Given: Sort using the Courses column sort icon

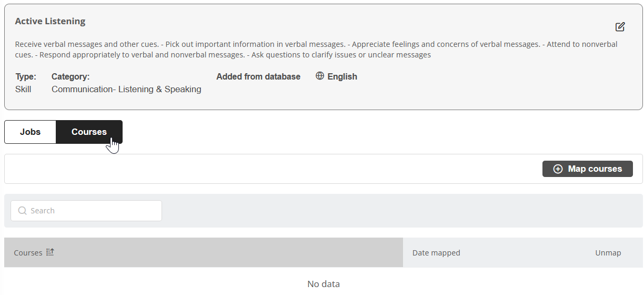Looking at the screenshot, I should pyautogui.click(x=50, y=252).
